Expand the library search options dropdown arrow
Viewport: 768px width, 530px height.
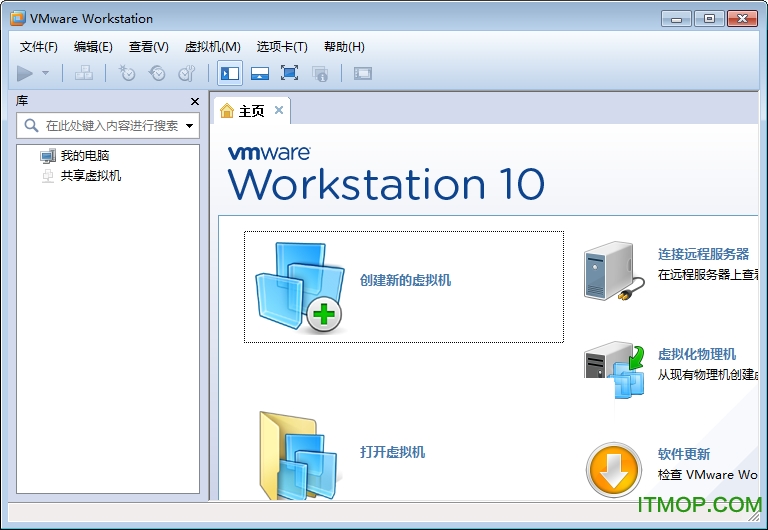point(190,126)
